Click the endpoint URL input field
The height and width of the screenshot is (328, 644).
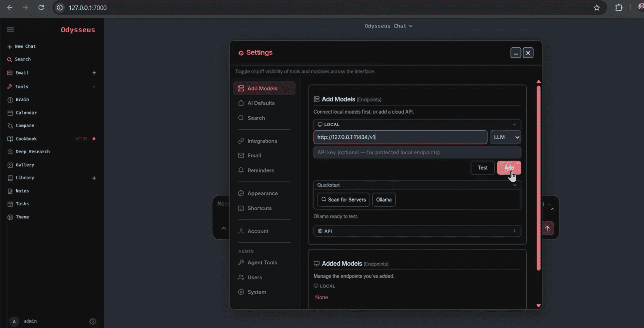click(400, 137)
